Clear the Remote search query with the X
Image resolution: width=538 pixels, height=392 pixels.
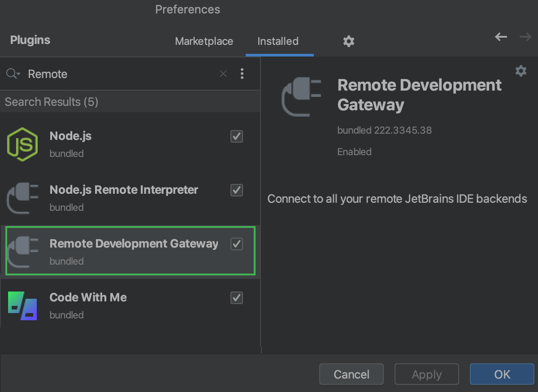(223, 74)
